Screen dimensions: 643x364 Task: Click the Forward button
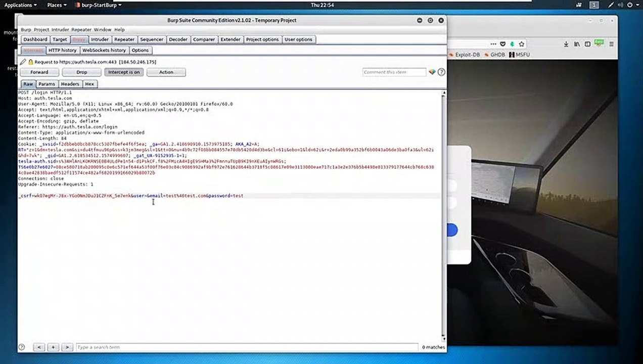pyautogui.click(x=39, y=72)
